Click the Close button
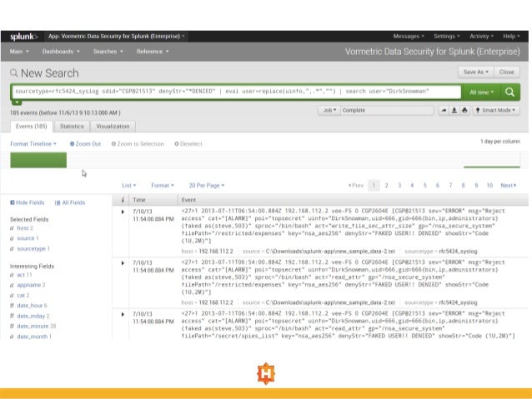 [506, 72]
